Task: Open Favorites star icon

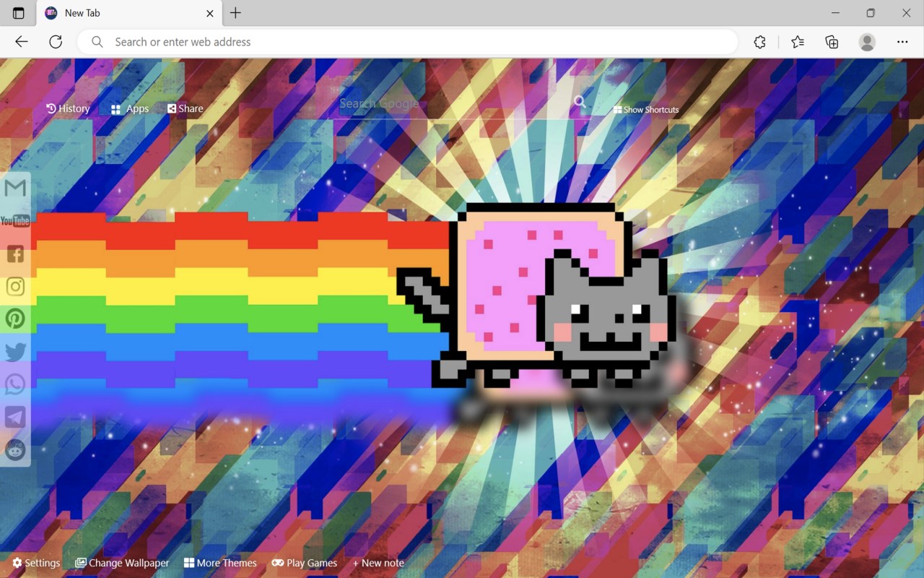Action: click(x=797, y=42)
